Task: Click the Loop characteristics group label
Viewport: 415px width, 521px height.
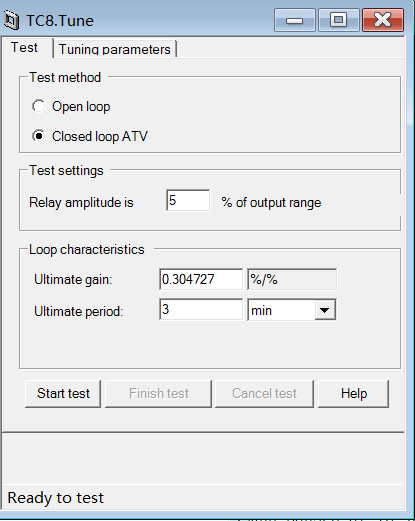Action: pos(87,250)
